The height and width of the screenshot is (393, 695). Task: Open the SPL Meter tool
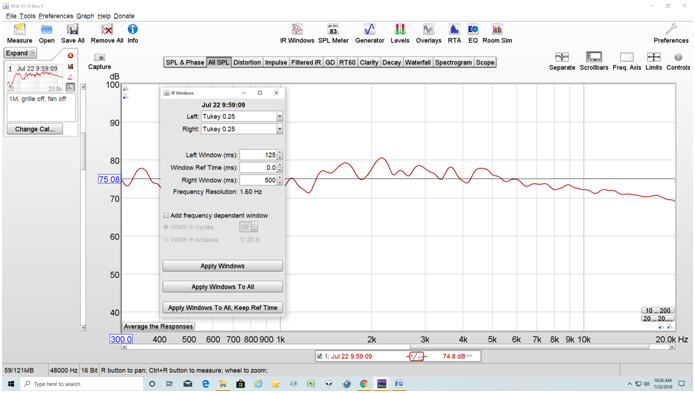pyautogui.click(x=333, y=34)
